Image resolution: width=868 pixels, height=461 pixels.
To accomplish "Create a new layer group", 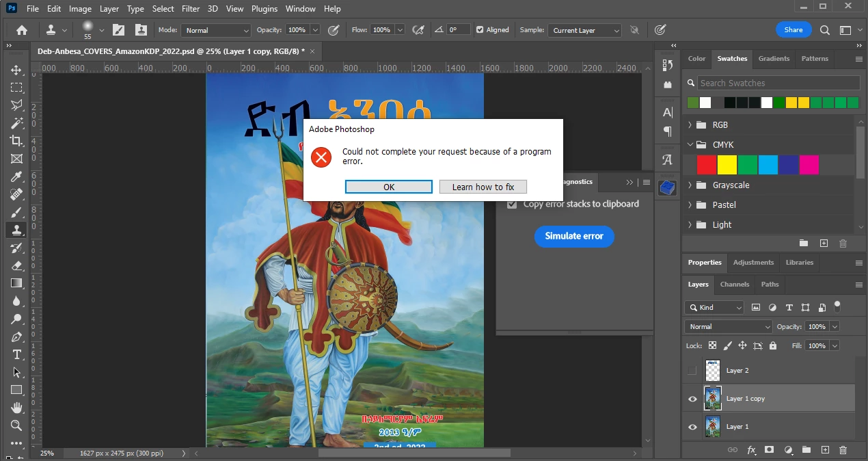I will click(806, 450).
